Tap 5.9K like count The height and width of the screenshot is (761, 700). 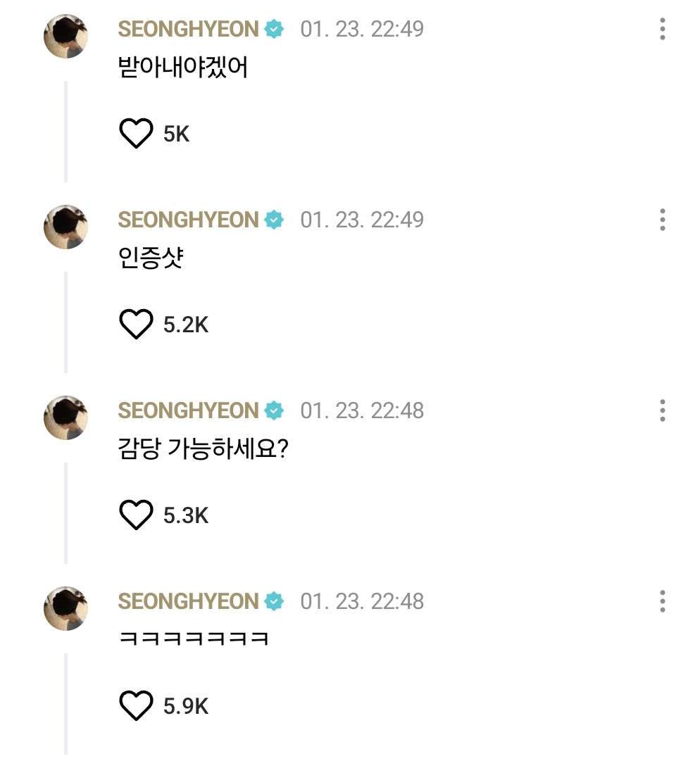186,706
